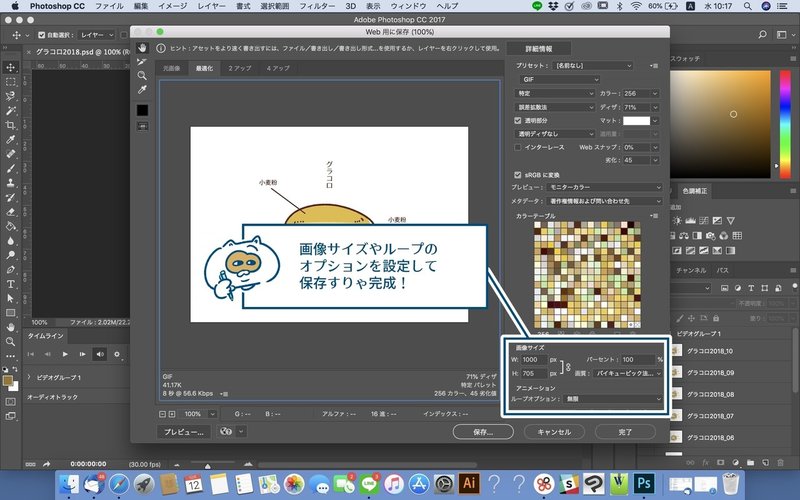Select the Move tool in Photoshop toolbar
Screen dimensions: 800x500
(x=10, y=67)
